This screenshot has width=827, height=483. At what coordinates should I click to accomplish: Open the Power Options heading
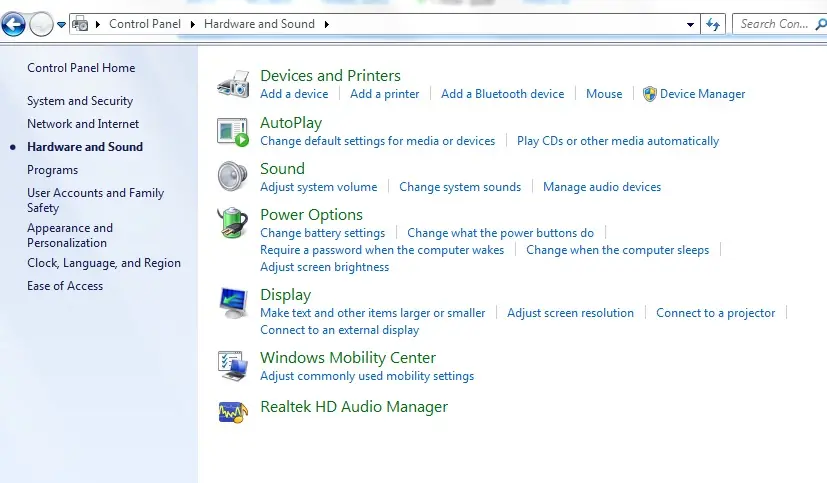tap(311, 215)
